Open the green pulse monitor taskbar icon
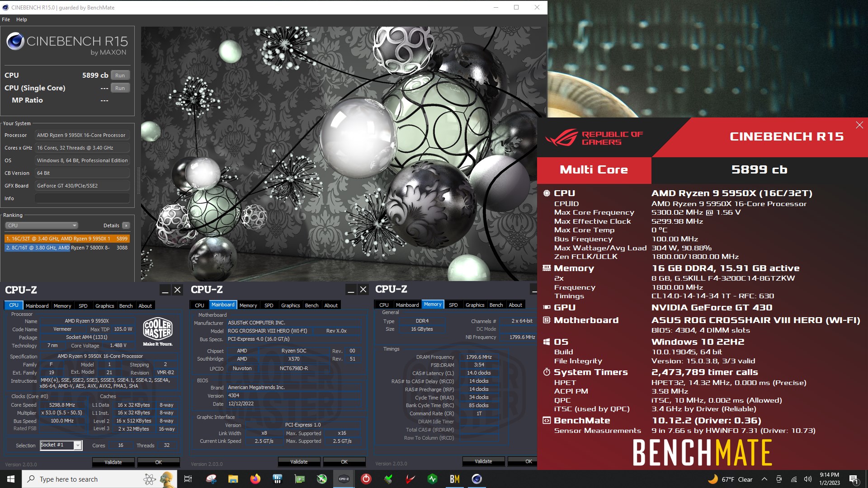This screenshot has width=868, height=488. click(433, 479)
